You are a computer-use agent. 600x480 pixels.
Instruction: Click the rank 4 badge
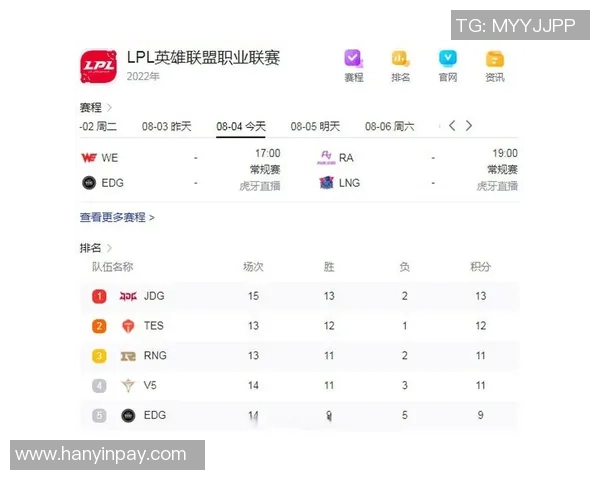[99, 385]
